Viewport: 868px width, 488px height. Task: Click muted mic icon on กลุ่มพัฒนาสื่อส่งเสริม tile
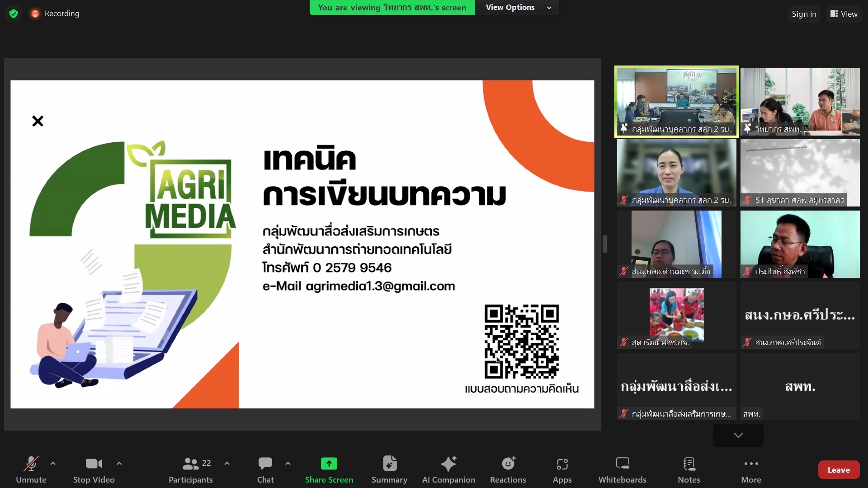tap(624, 414)
